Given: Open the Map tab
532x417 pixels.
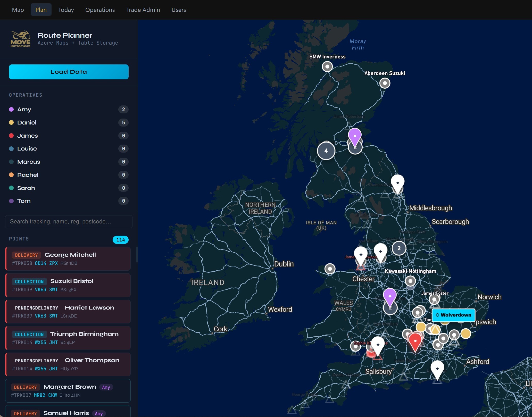Looking at the screenshot, I should pos(18,10).
